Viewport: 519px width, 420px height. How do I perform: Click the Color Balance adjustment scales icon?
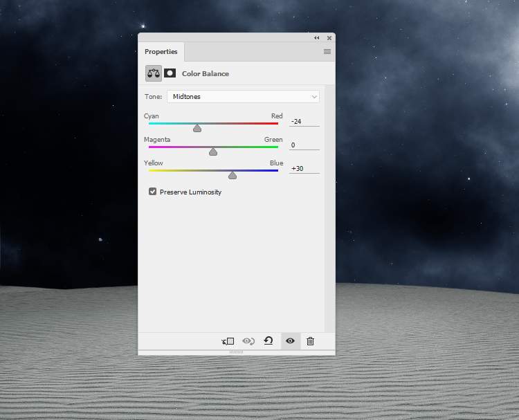[x=153, y=73]
